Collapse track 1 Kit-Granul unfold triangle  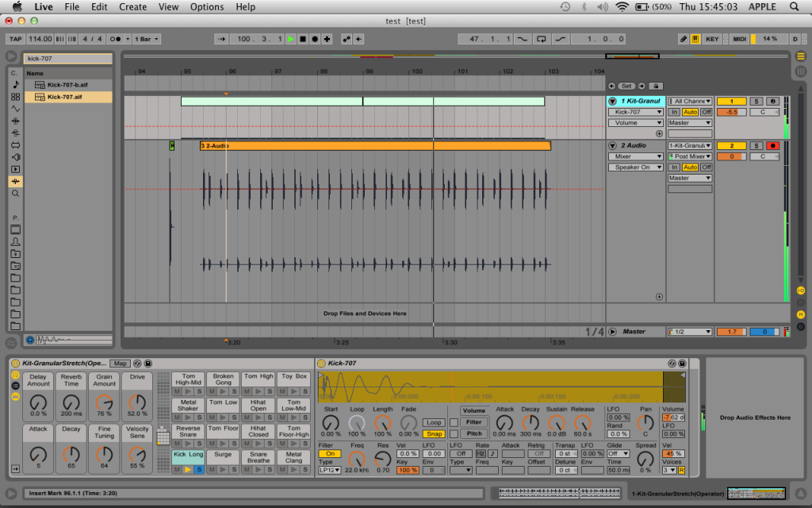pyautogui.click(x=612, y=101)
